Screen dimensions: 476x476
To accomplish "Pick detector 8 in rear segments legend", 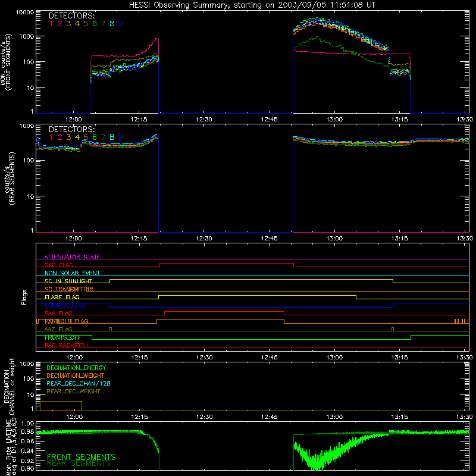I will pyautogui.click(x=112, y=137).
